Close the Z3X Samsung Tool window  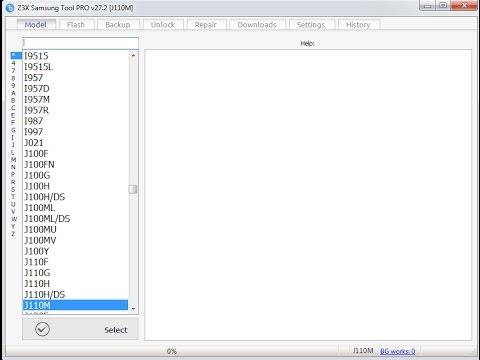point(464,5)
